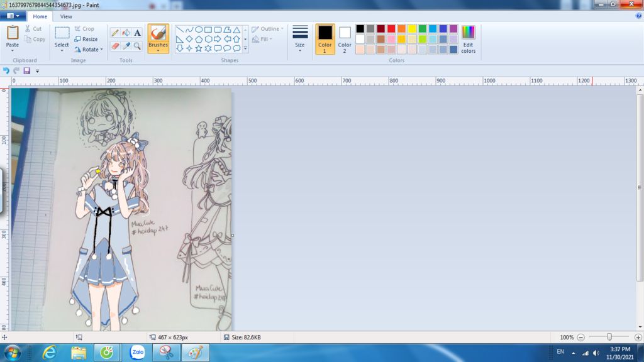Click the Save icon in quick access toolbar
The width and height of the screenshot is (644, 362).
pos(26,70)
